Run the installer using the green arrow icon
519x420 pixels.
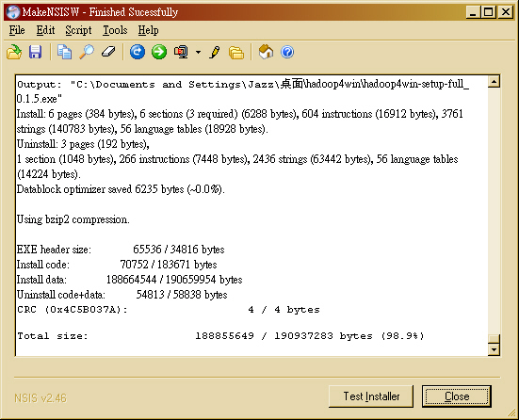(159, 52)
